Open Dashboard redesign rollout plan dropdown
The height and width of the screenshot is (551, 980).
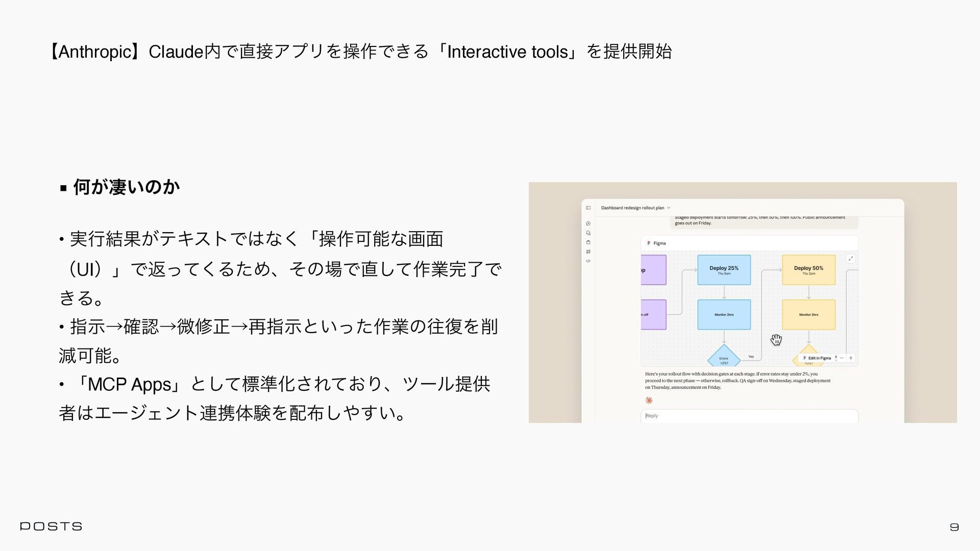635,208
